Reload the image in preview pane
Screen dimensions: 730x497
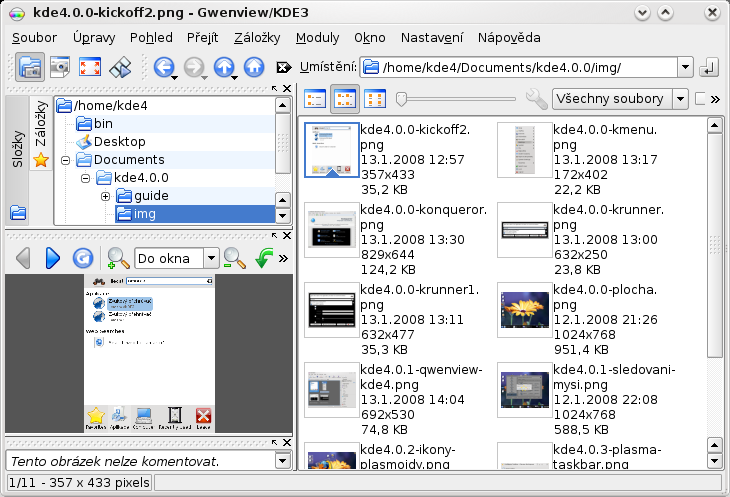pos(83,258)
